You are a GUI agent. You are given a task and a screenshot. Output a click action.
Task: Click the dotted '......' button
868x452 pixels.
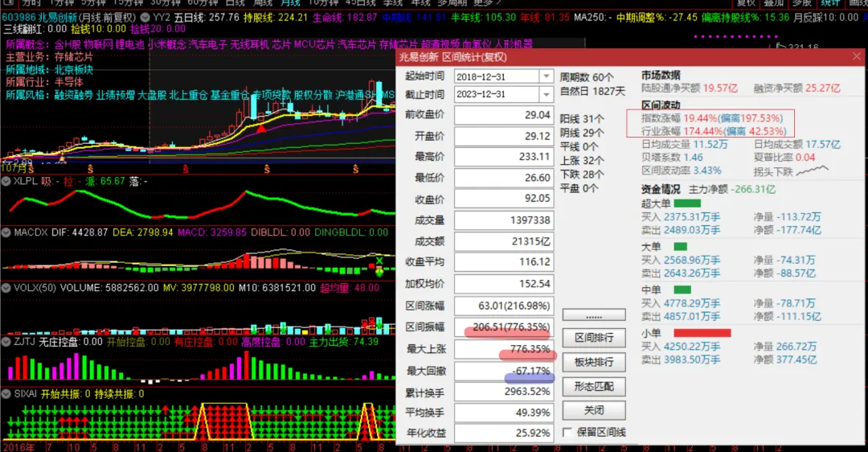pos(594,315)
